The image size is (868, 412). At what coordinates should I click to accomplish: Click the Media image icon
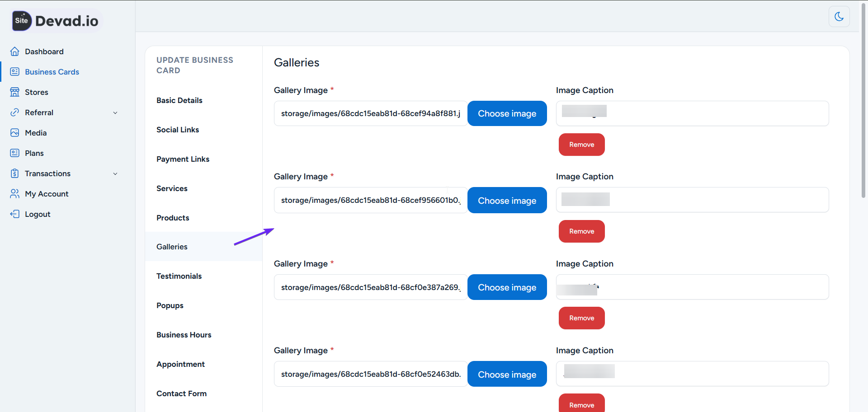(15, 133)
